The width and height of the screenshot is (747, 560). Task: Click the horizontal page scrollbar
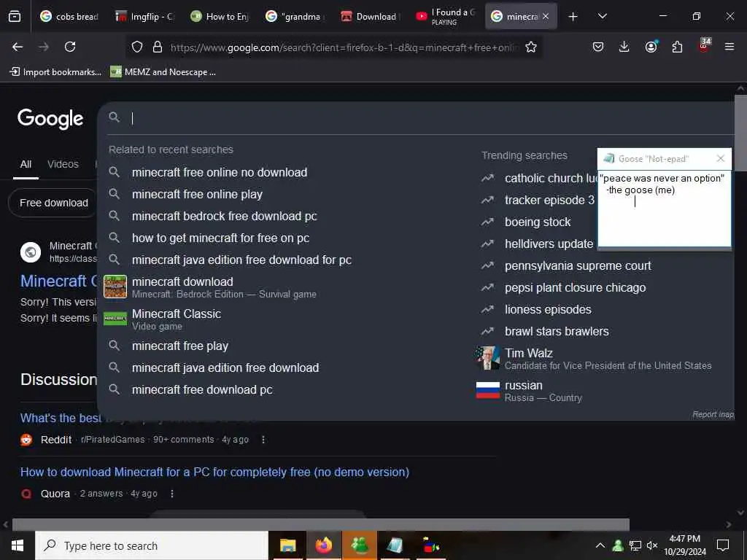point(321,524)
